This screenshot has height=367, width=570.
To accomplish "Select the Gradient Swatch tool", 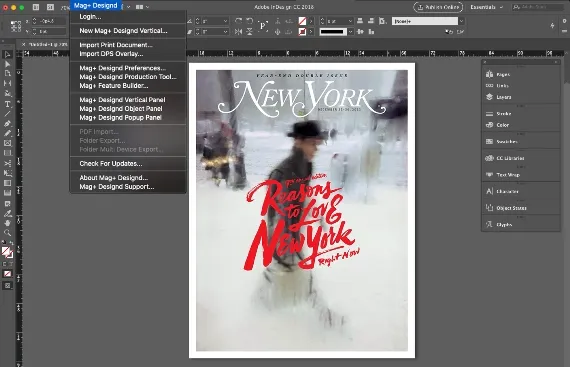I will pyautogui.click(x=7, y=183).
